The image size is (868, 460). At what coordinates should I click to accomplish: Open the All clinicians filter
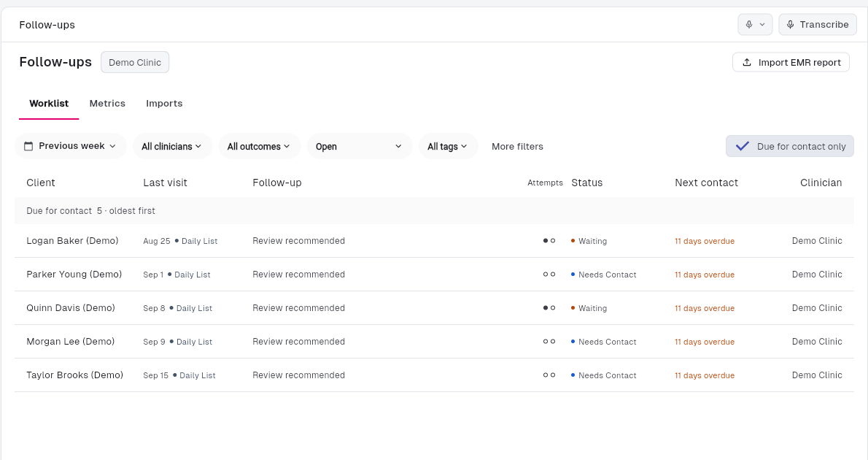point(172,146)
